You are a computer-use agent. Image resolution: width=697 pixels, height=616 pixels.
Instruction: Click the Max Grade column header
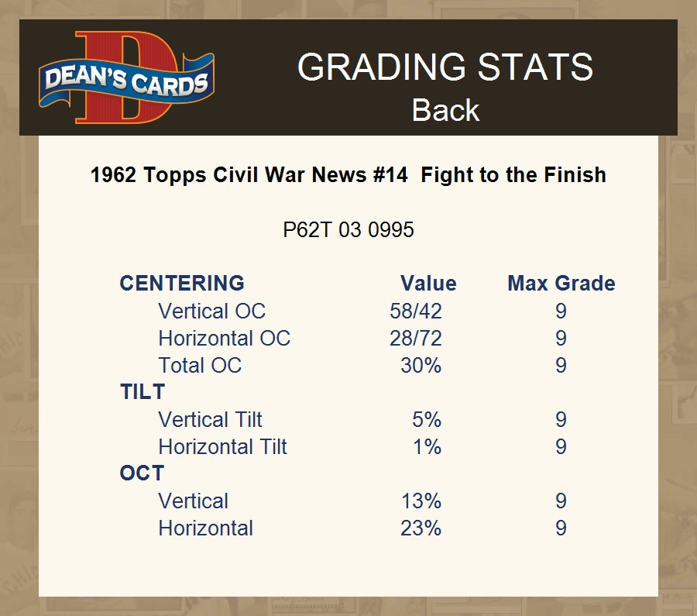(x=561, y=284)
